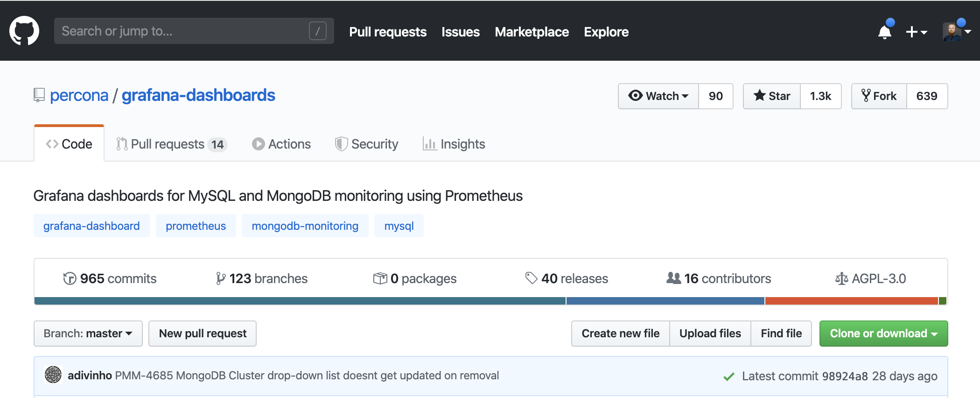Open latest commit hash 98924a8
This screenshot has height=398, width=980.
pyautogui.click(x=845, y=376)
